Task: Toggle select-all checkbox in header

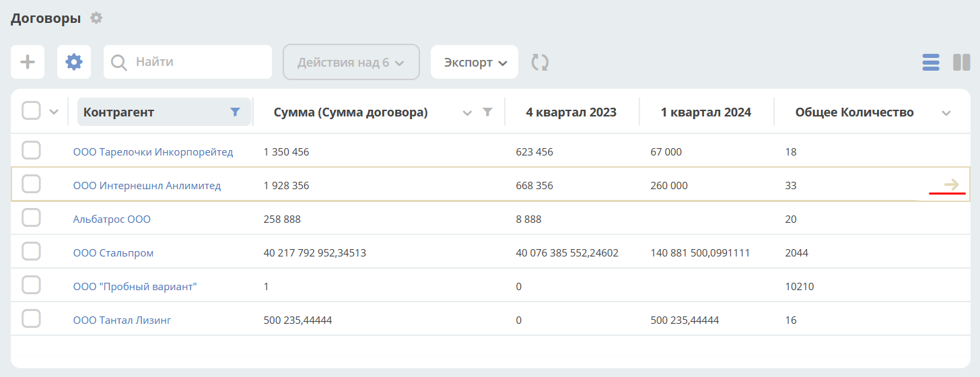Action: (x=32, y=110)
